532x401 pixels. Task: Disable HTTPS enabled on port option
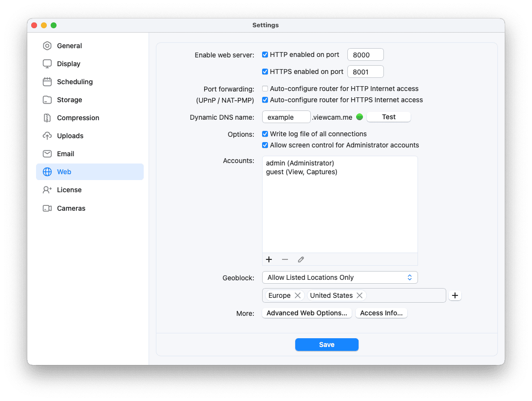265,71
